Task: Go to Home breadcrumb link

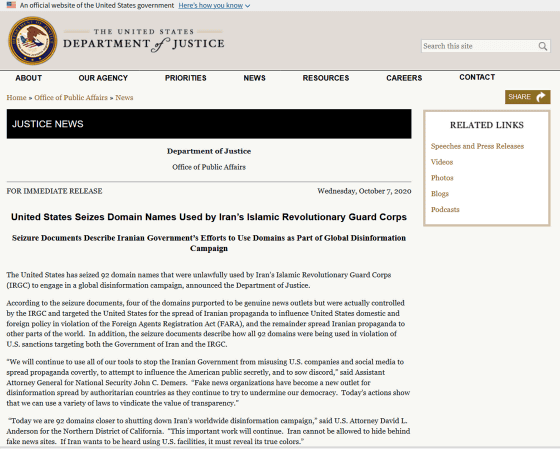Action: (16, 98)
